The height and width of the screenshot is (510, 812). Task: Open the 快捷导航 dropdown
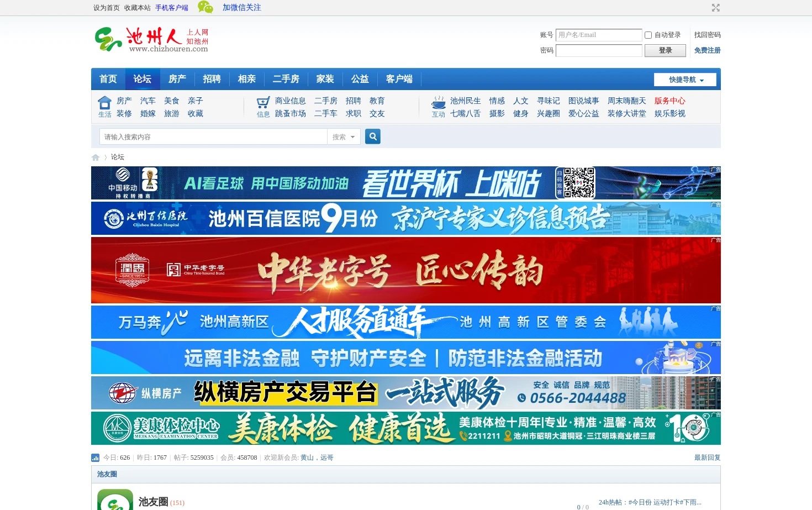click(x=685, y=80)
